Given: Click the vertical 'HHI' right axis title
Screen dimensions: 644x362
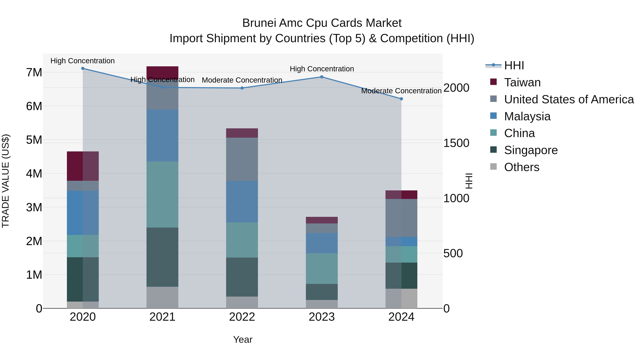Looking at the screenshot, I should 469,181.
